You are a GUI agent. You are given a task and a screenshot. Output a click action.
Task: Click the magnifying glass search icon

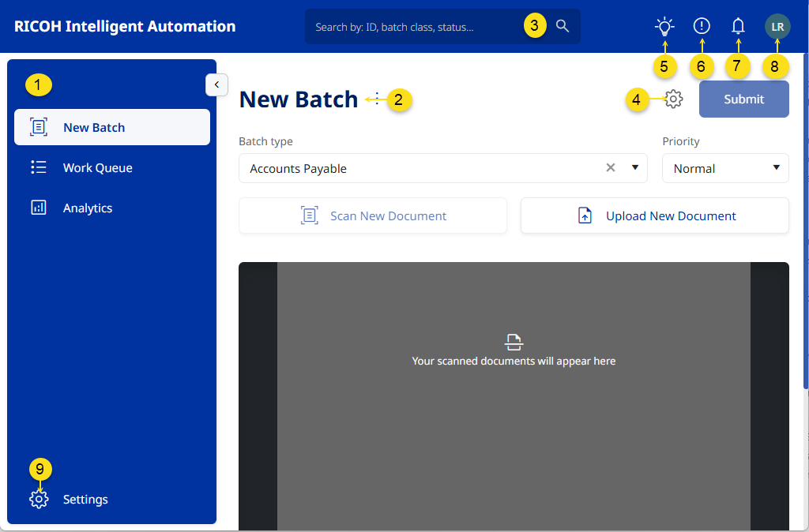click(x=563, y=26)
